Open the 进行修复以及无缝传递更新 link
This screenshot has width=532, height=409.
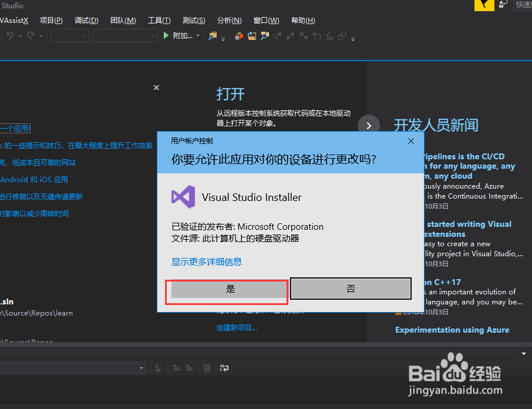tap(41, 196)
